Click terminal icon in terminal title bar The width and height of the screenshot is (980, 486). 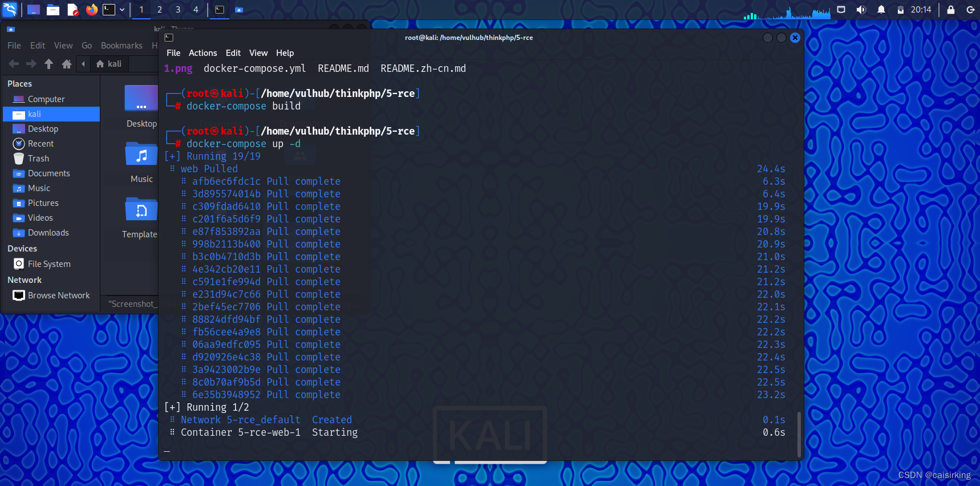pyautogui.click(x=169, y=38)
